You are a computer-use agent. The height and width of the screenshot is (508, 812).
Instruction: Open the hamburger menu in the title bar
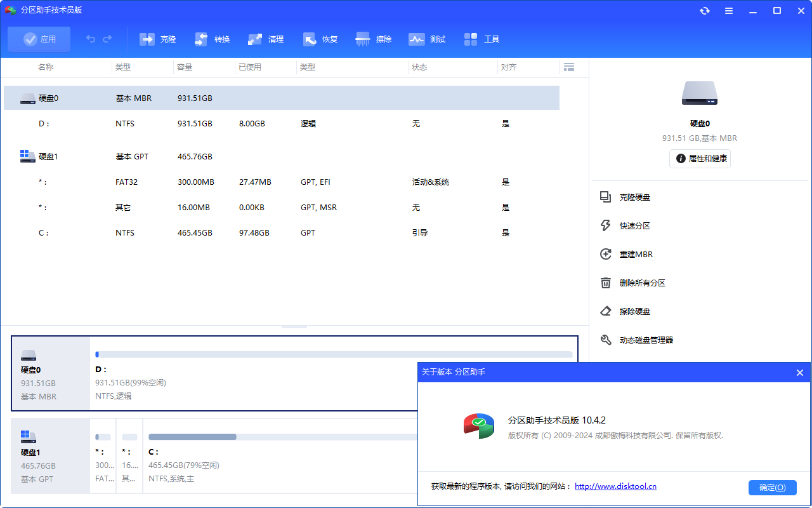[x=728, y=10]
